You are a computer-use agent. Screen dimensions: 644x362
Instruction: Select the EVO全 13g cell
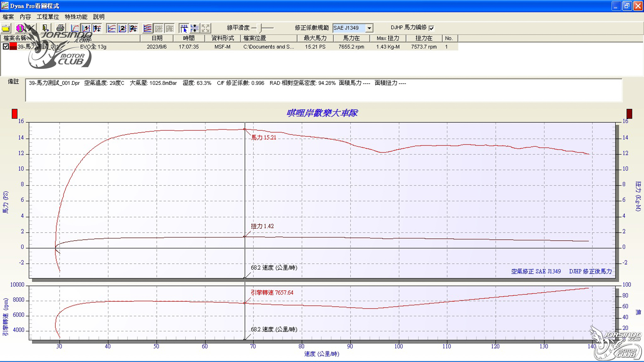pos(93,47)
